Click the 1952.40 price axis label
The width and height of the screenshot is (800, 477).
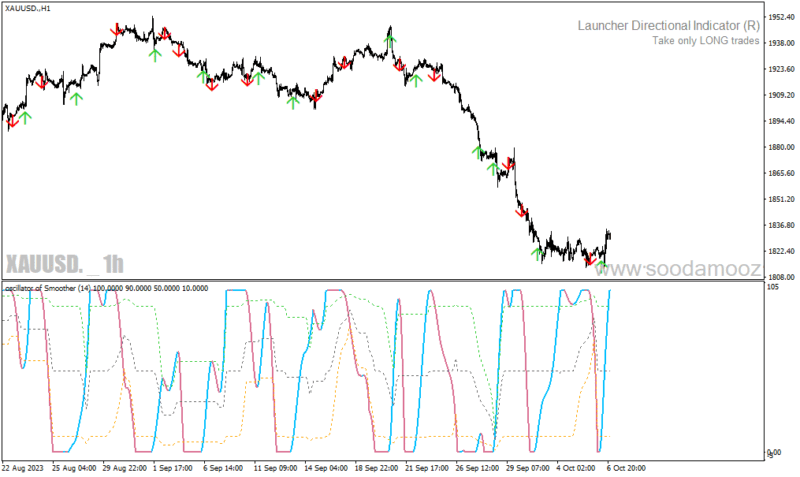782,17
